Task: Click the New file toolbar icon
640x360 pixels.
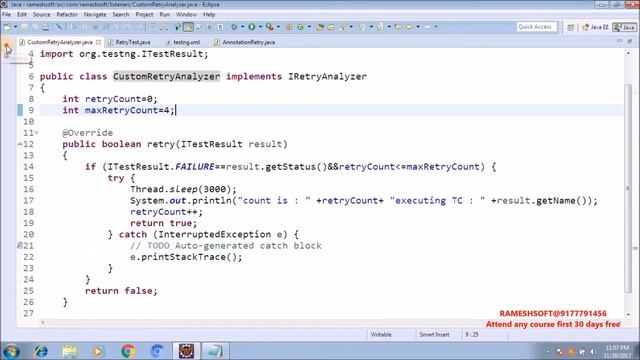Action: pyautogui.click(x=7, y=27)
